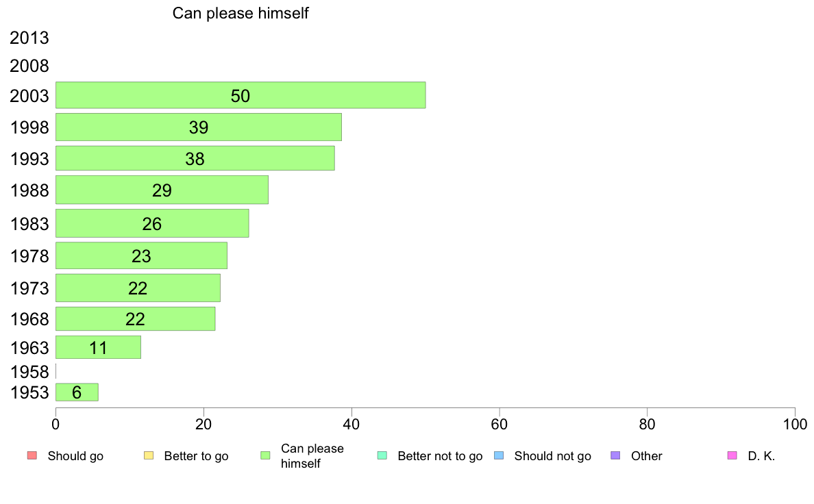Image resolution: width=814 pixels, height=504 pixels.
Task: Select the 1963 bar showing 11
Action: point(98,347)
